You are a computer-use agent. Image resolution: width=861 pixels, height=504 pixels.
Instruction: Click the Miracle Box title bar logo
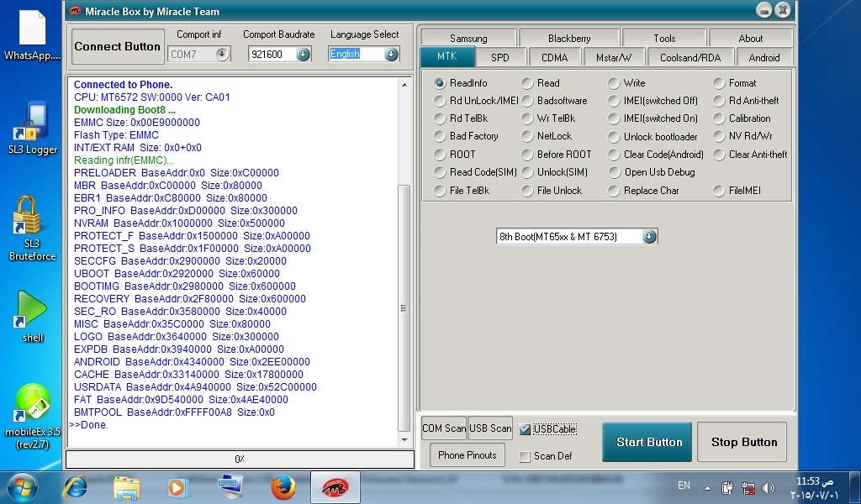click(x=75, y=11)
